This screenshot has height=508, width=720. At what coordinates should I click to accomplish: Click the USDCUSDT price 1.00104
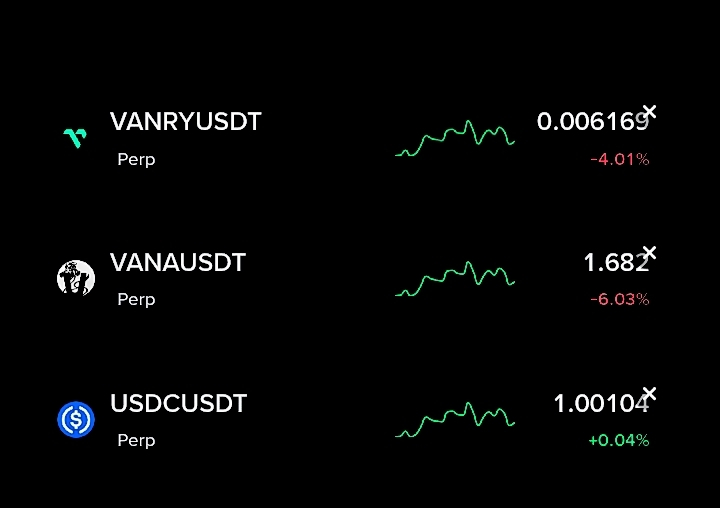point(598,405)
